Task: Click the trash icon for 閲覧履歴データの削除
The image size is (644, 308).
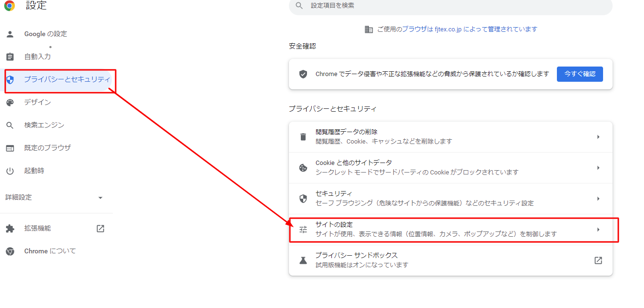Action: point(303,137)
